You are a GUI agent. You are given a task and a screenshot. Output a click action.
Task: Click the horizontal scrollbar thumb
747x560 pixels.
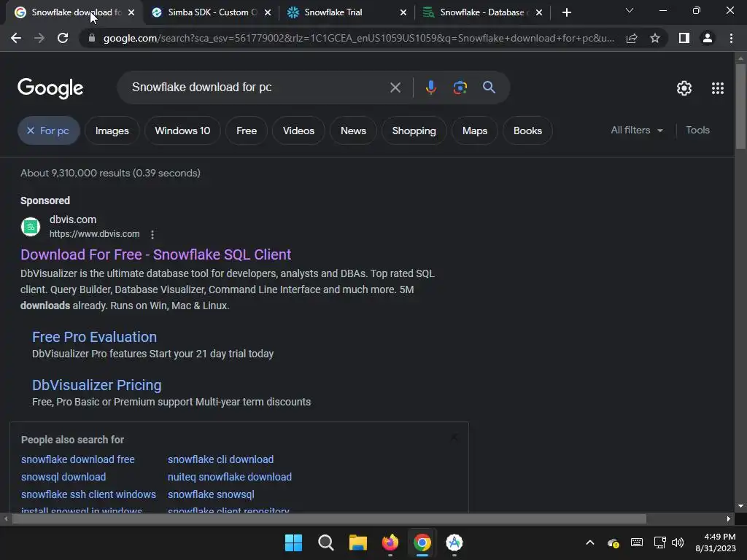329,518
